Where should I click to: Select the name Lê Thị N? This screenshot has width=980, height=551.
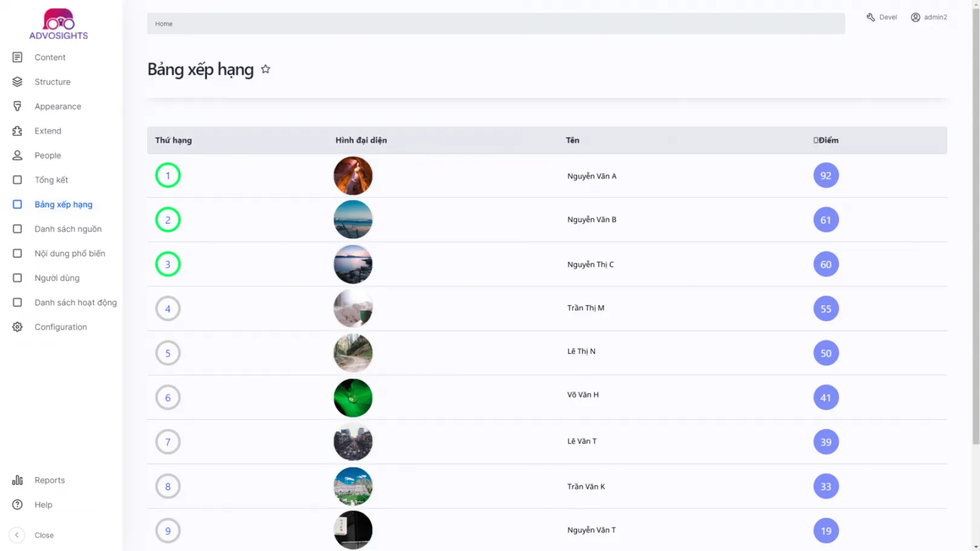click(x=581, y=351)
